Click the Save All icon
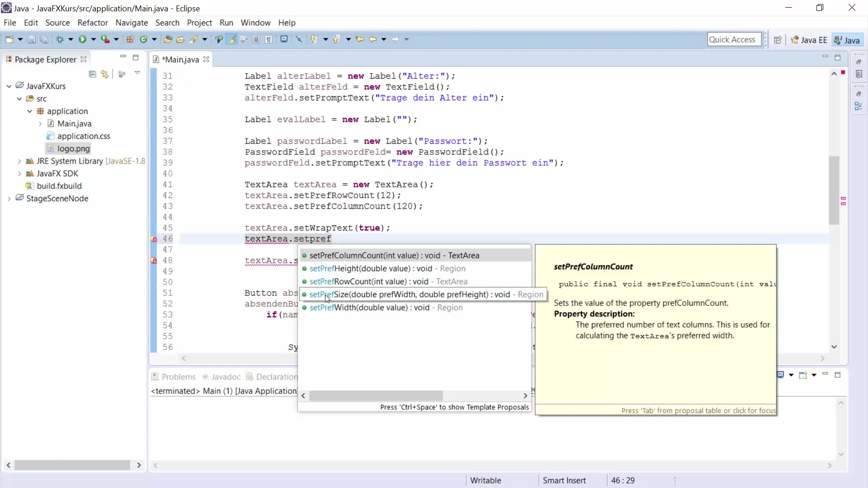 (44, 39)
